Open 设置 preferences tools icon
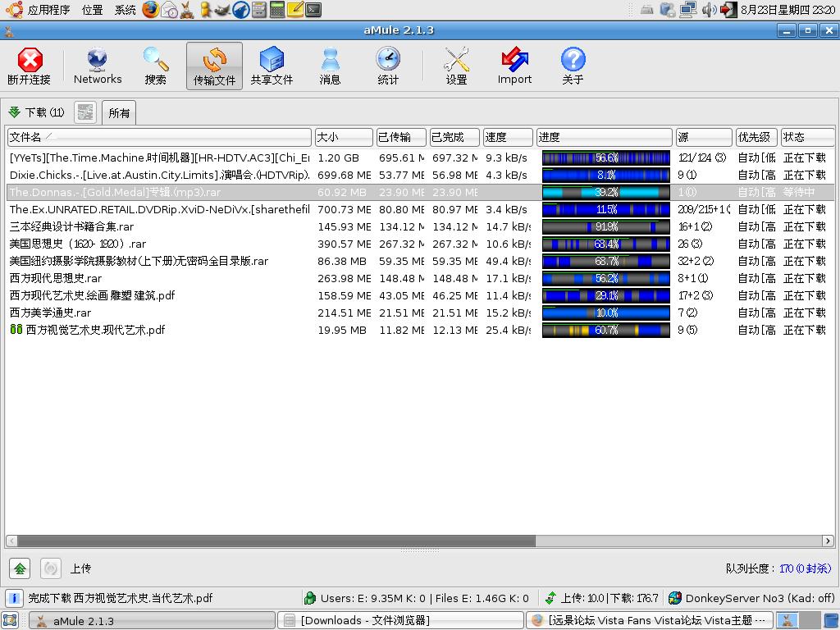Screen dimensions: 840x630 pyautogui.click(x=456, y=59)
